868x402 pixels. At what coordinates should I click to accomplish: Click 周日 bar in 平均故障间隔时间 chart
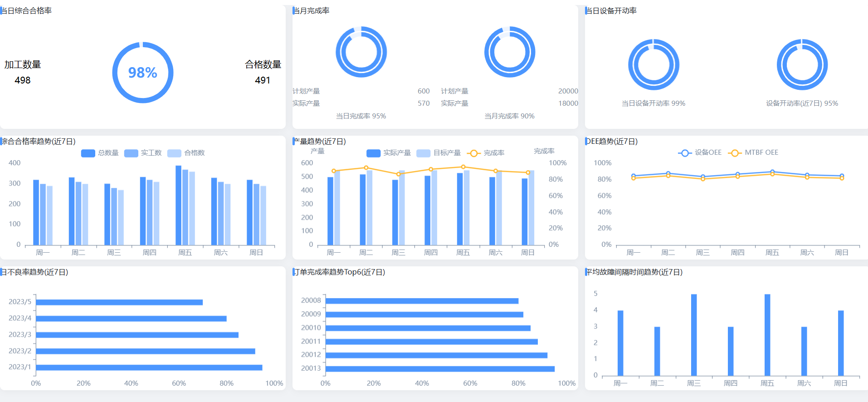841,343
